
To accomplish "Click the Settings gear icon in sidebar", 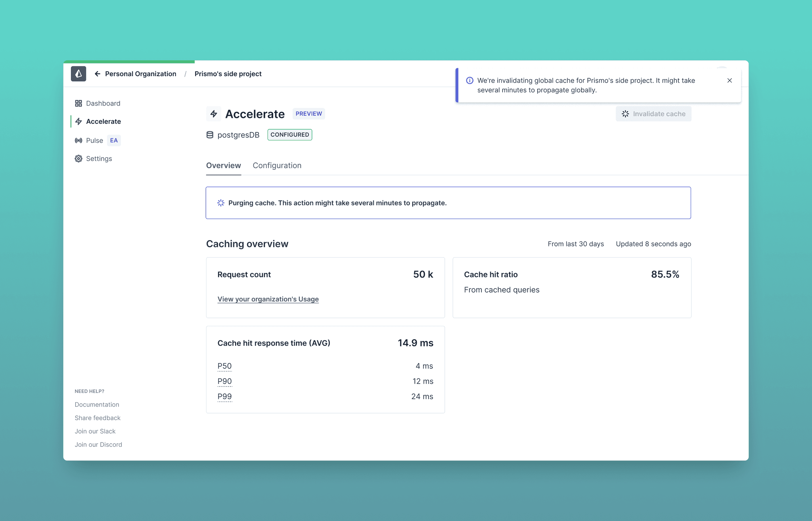I will (x=79, y=159).
